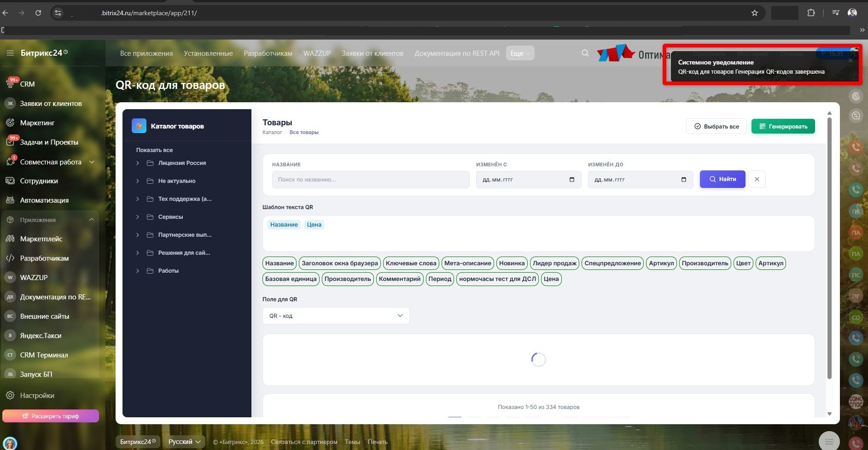The width and height of the screenshot is (868, 450).
Task: Open the Русский language dropdown
Action: point(184,442)
